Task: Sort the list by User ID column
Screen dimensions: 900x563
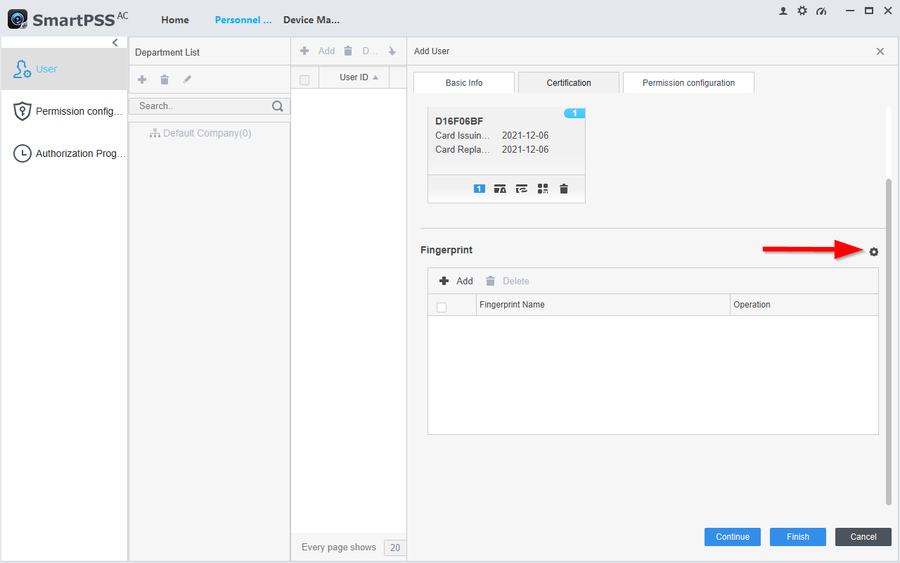Action: pos(358,78)
